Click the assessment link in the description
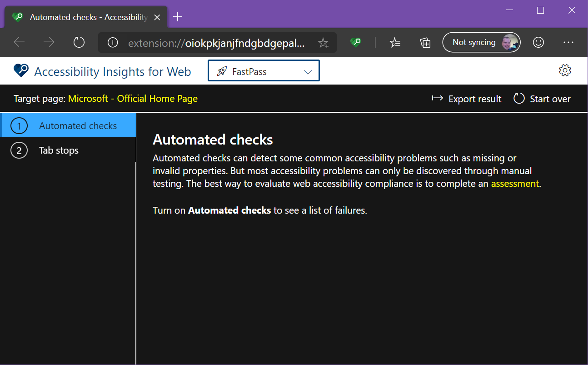Image resolution: width=588 pixels, height=365 pixels. (x=515, y=183)
